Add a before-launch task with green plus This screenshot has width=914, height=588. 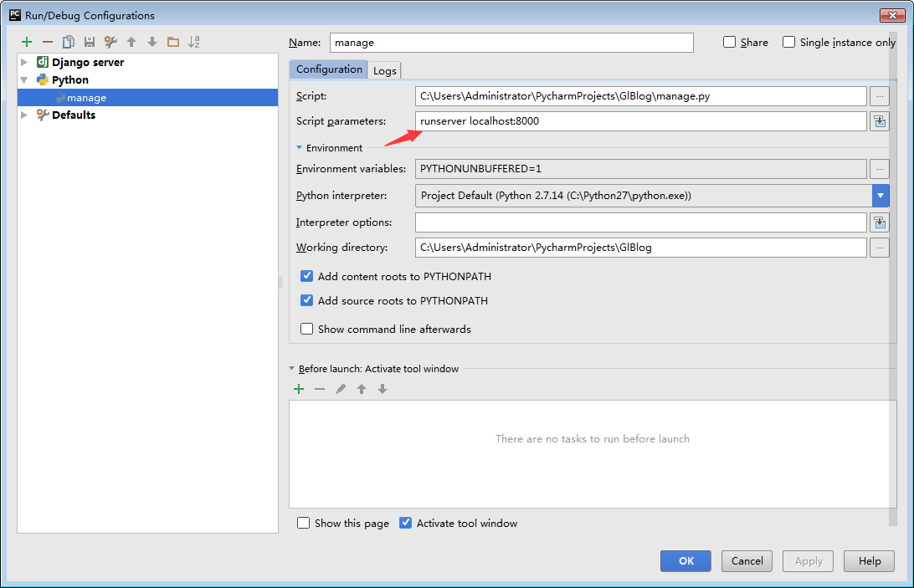[299, 389]
